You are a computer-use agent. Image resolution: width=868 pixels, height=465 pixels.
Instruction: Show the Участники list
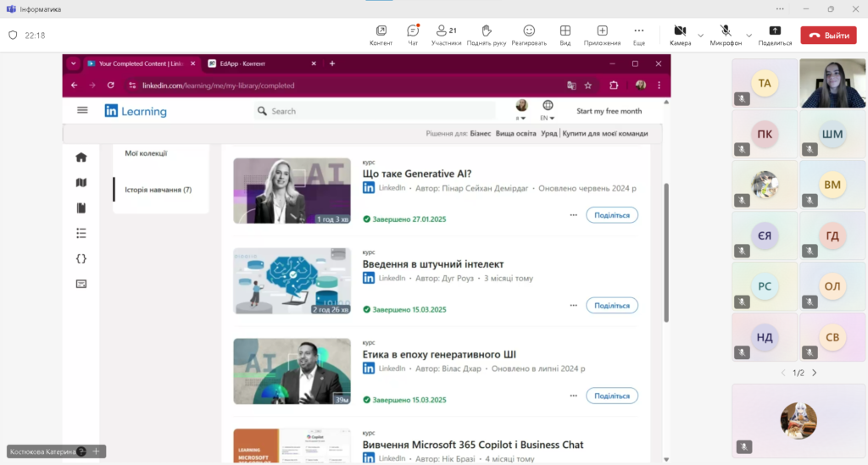click(x=446, y=35)
